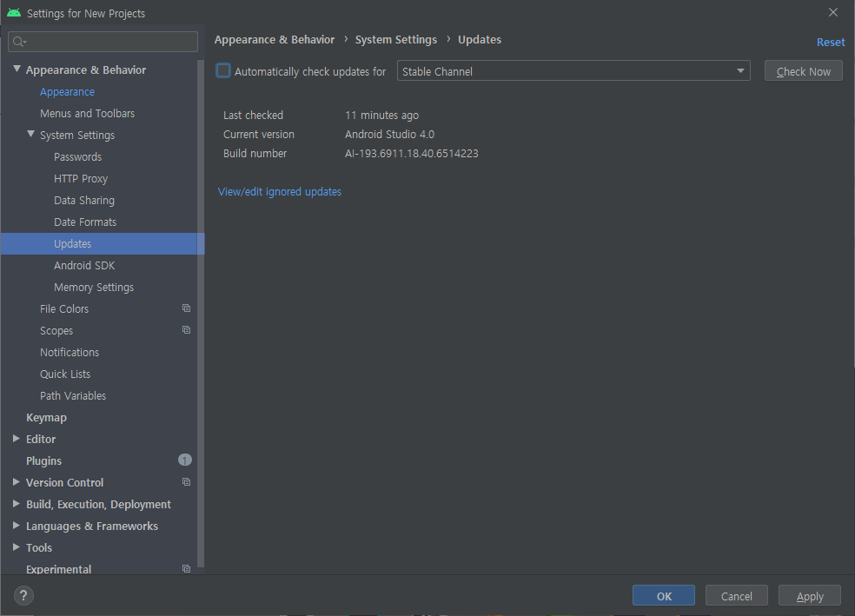The height and width of the screenshot is (616, 855).
Task: Click the settings tree vertical scrollbar
Action: (x=201, y=314)
